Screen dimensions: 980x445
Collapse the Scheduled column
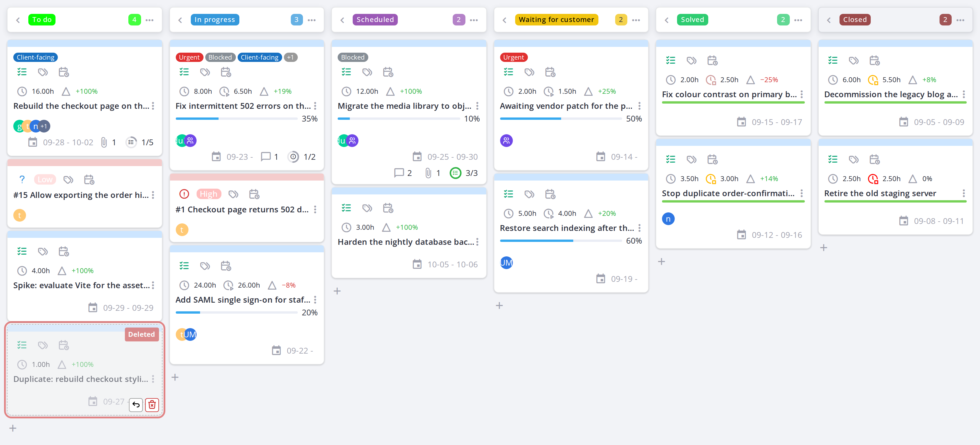342,20
